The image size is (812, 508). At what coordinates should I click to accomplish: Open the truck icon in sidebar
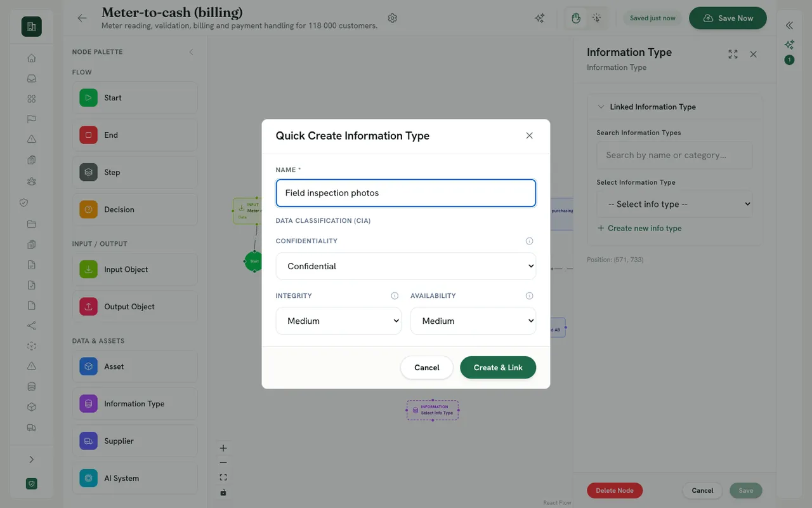pyautogui.click(x=32, y=428)
